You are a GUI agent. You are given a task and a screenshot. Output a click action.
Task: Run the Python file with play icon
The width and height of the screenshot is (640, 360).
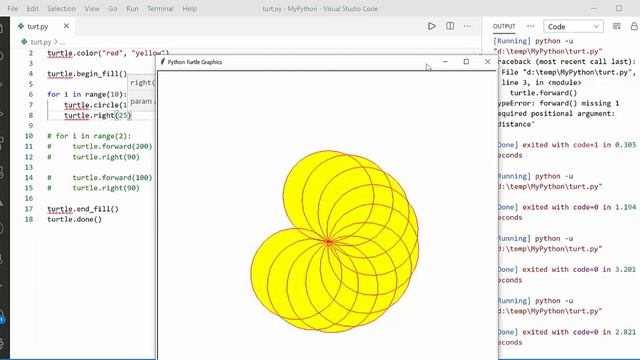(x=431, y=26)
